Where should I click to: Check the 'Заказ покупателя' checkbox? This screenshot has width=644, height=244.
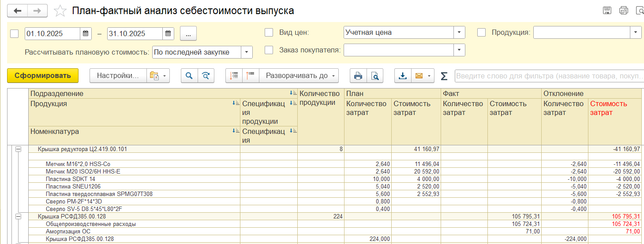click(x=269, y=50)
